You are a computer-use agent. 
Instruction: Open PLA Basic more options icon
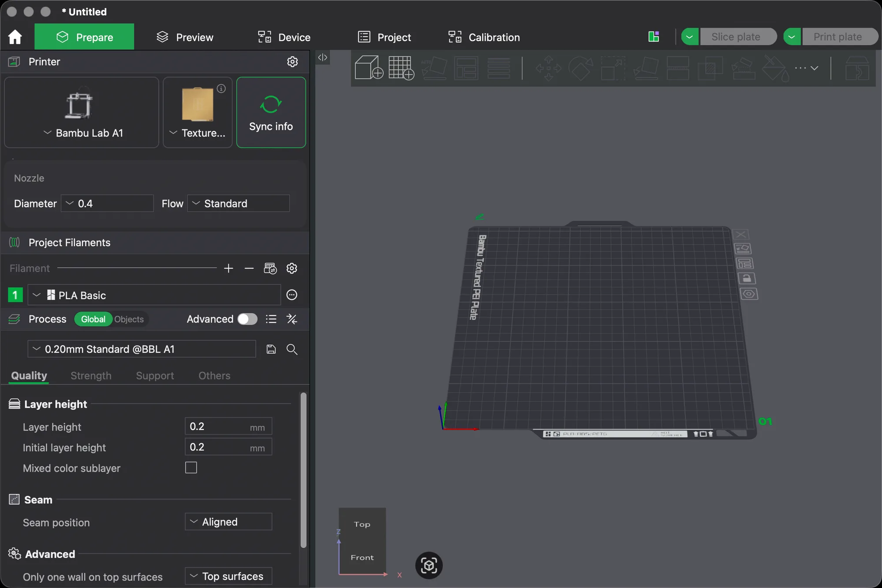[x=292, y=295]
